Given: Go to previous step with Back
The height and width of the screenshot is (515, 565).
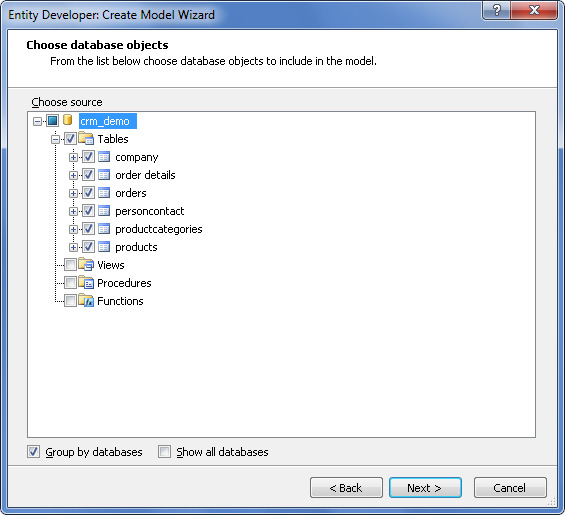Looking at the screenshot, I should [346, 488].
